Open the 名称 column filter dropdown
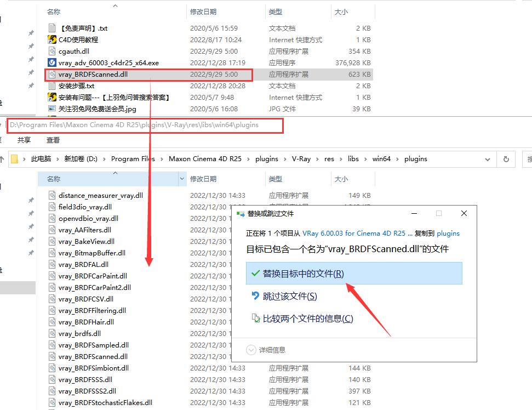This screenshot has height=410, width=532. click(182, 179)
